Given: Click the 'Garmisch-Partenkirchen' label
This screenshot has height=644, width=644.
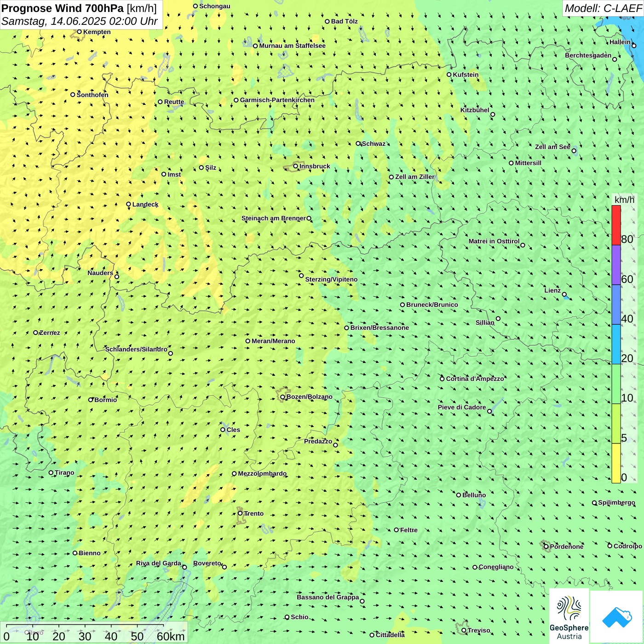Looking at the screenshot, I should [277, 100].
